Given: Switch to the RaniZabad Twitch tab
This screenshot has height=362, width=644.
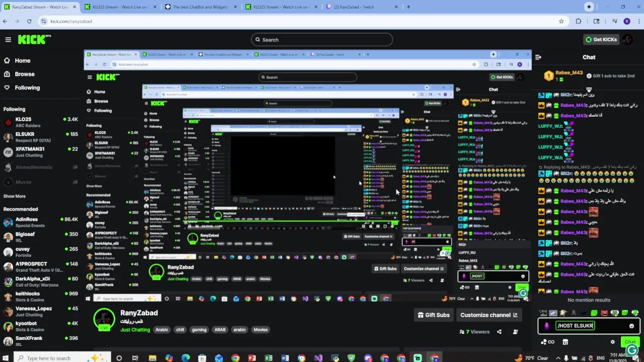Looking at the screenshot, I should point(361,7).
